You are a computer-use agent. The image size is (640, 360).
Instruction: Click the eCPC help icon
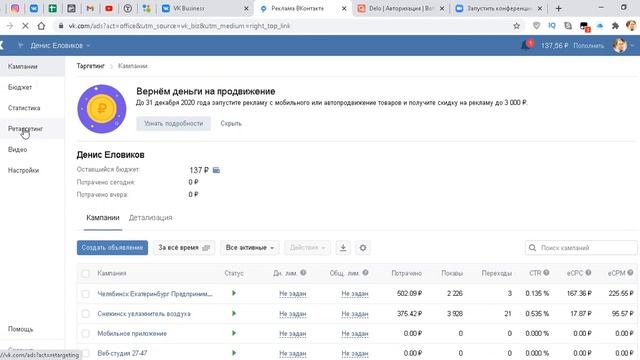click(588, 273)
